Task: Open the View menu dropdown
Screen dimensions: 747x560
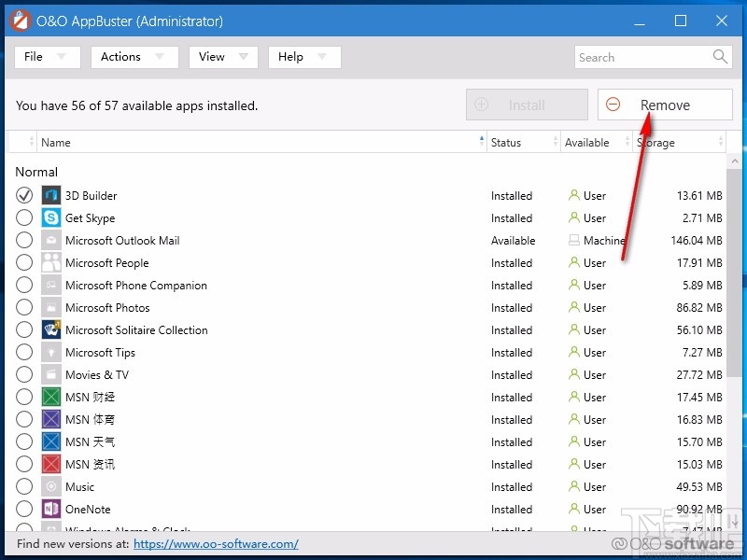Action: click(222, 57)
